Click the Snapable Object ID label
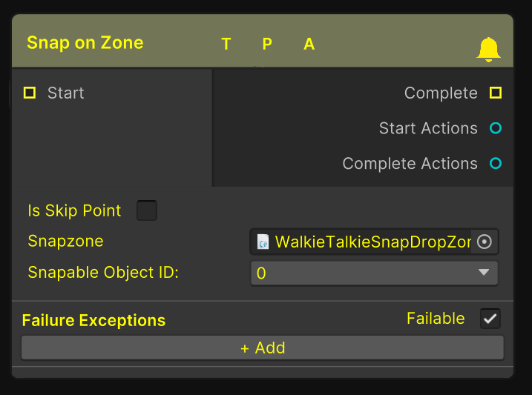The image size is (532, 395). tap(104, 272)
